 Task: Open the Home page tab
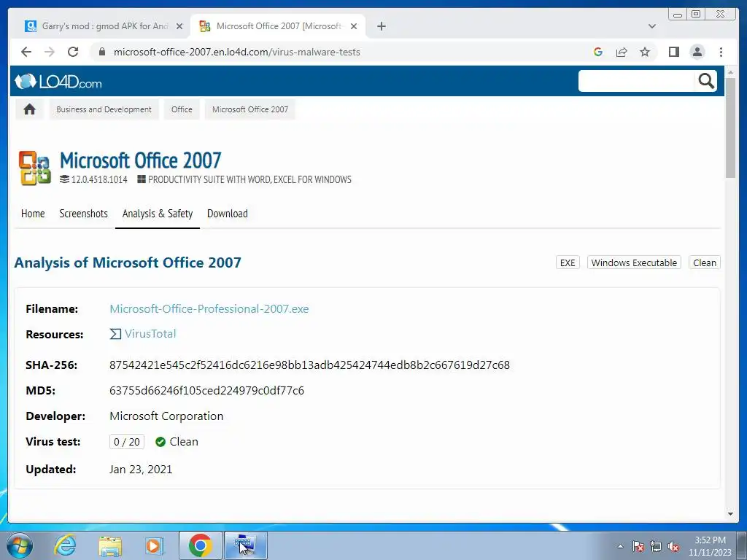33,214
